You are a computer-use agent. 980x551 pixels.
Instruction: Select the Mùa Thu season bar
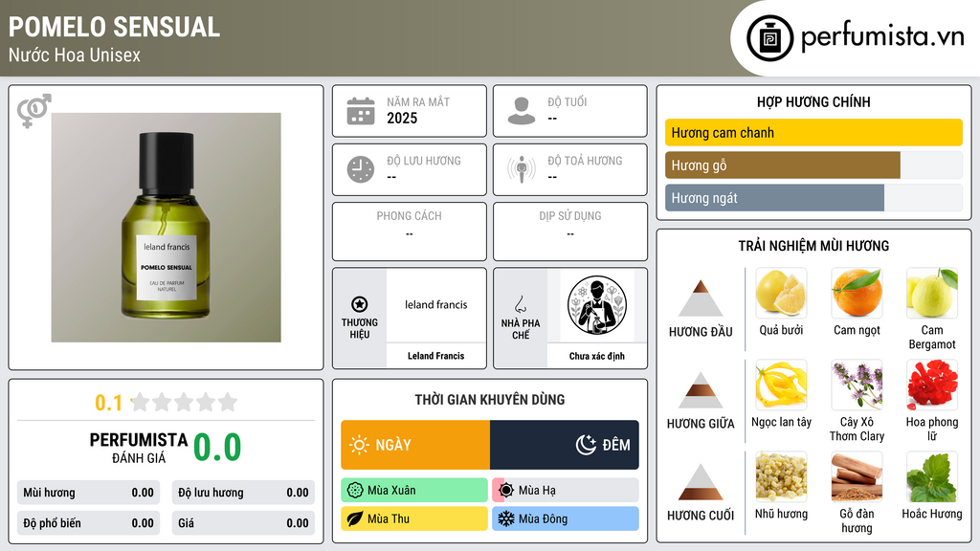pos(413,518)
